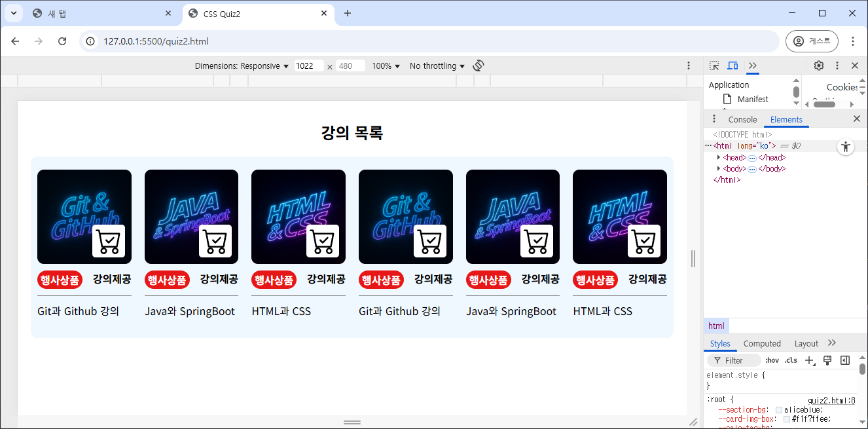Open a new browser tab with plus button

click(x=348, y=13)
